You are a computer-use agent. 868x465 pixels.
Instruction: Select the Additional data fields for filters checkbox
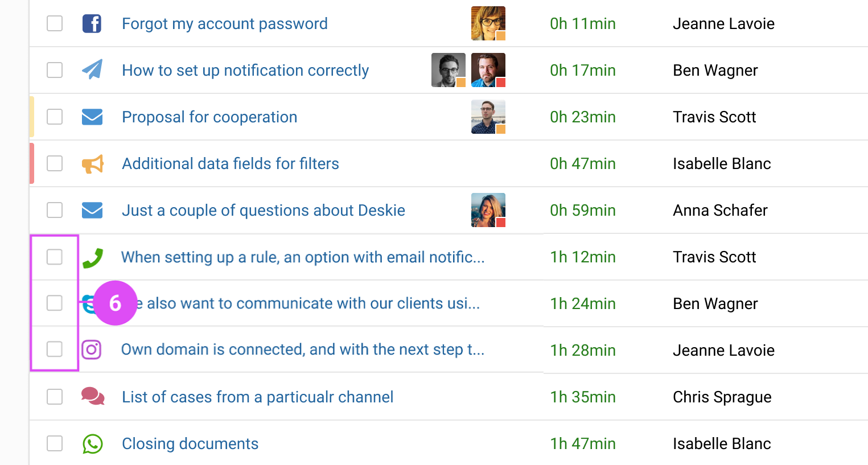click(55, 163)
